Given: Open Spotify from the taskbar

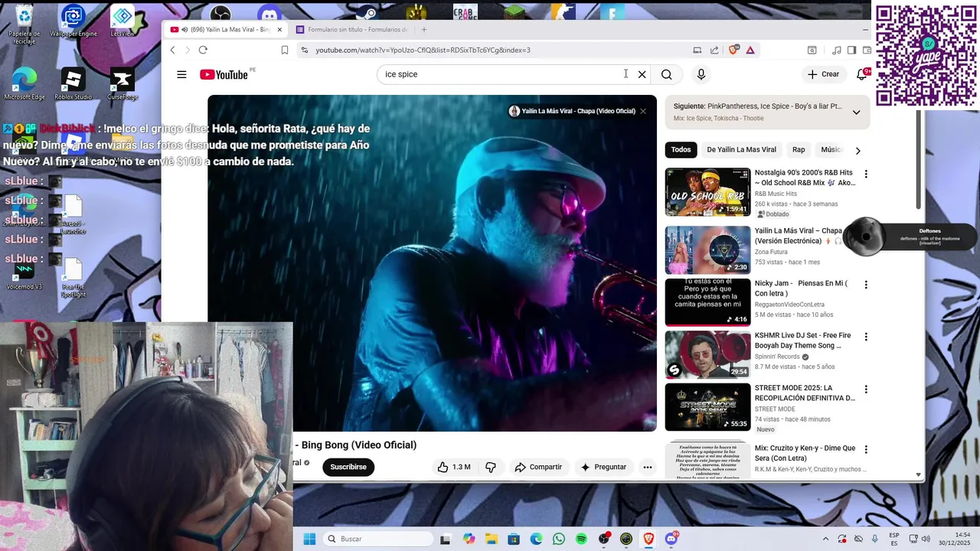Looking at the screenshot, I should 581,539.
